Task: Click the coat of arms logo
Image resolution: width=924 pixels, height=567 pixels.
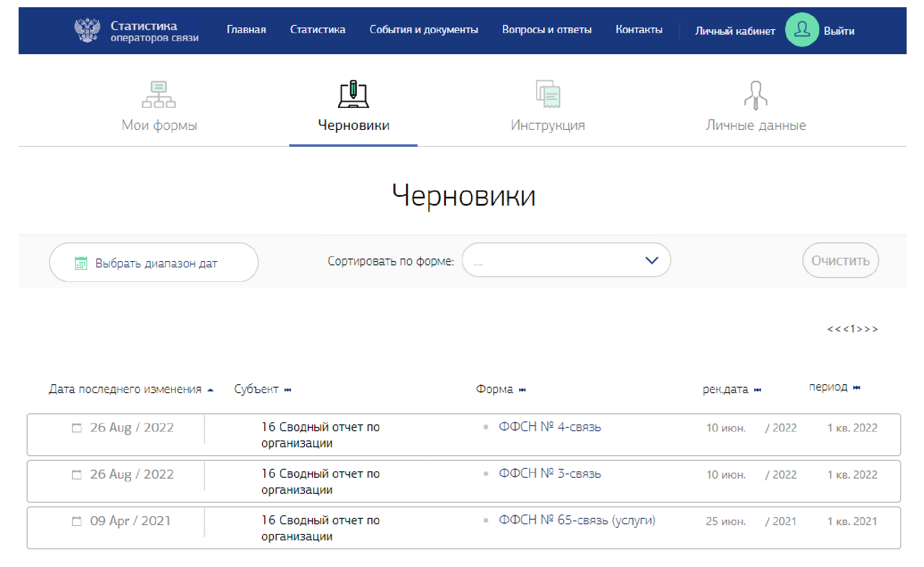Action: click(87, 30)
